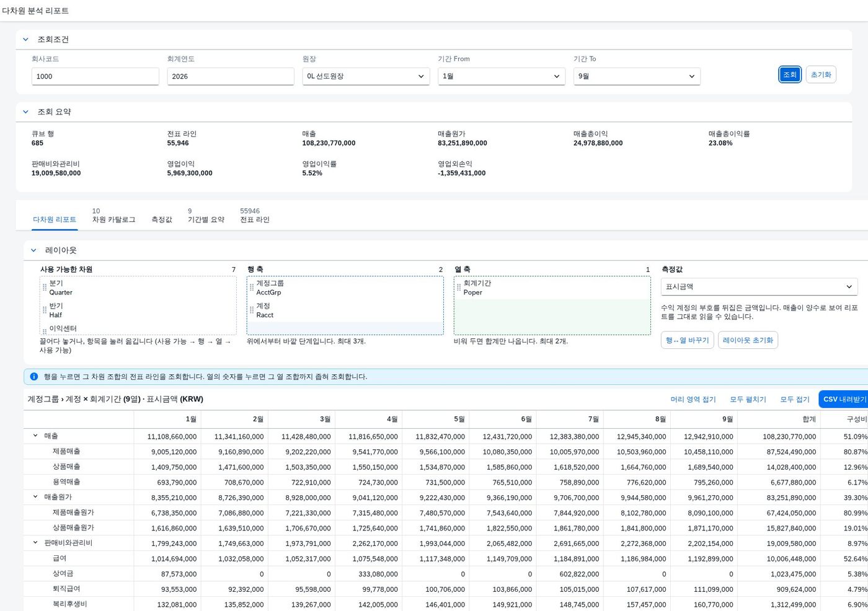Switch to the 다차원 리포트 tab
Image resolution: width=868 pixels, height=611 pixels.
[55, 219]
